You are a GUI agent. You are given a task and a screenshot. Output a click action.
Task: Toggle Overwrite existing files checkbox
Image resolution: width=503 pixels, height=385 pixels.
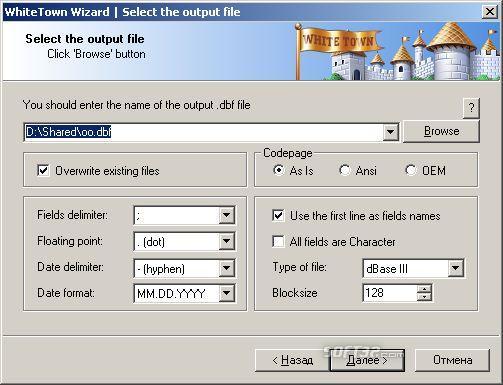43,171
